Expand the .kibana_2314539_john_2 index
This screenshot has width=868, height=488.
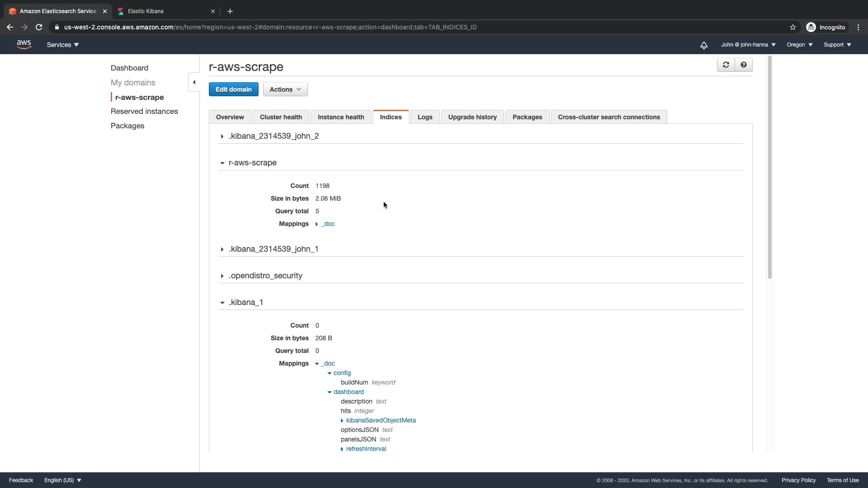coord(222,136)
